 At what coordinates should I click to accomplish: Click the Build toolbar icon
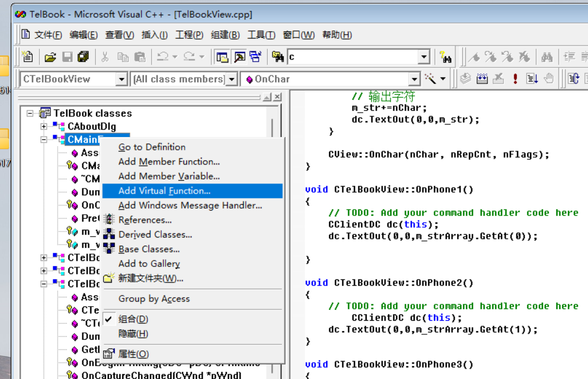pyautogui.click(x=482, y=79)
